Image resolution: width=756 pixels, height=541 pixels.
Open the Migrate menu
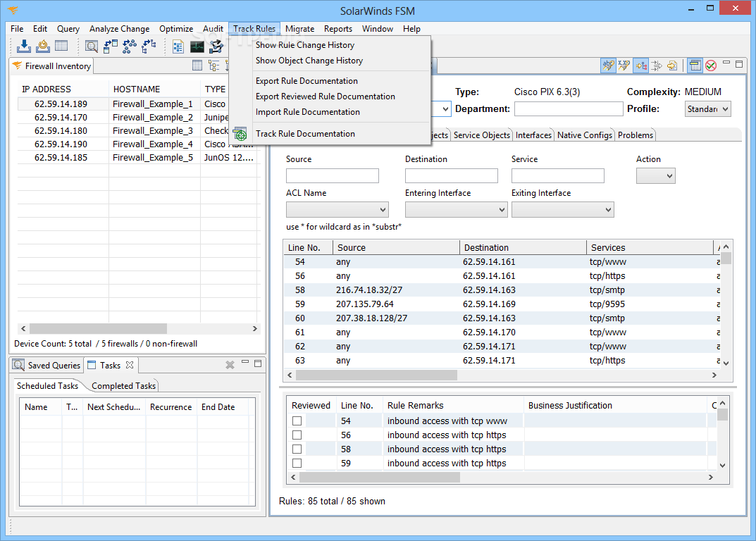[299, 29]
